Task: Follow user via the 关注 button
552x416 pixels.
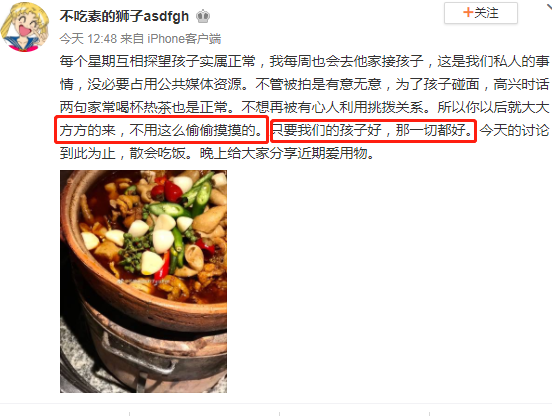Action: pos(481,13)
